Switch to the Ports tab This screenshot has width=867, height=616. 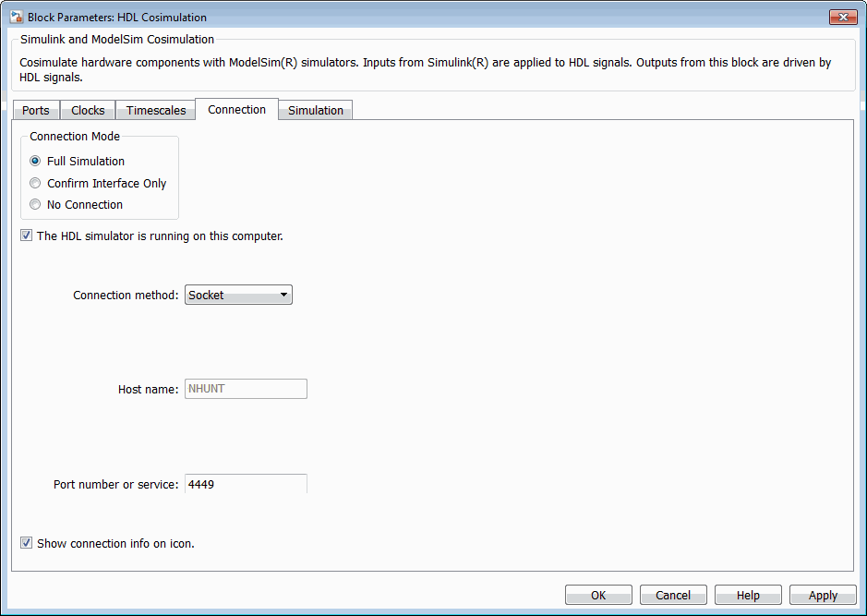[36, 110]
